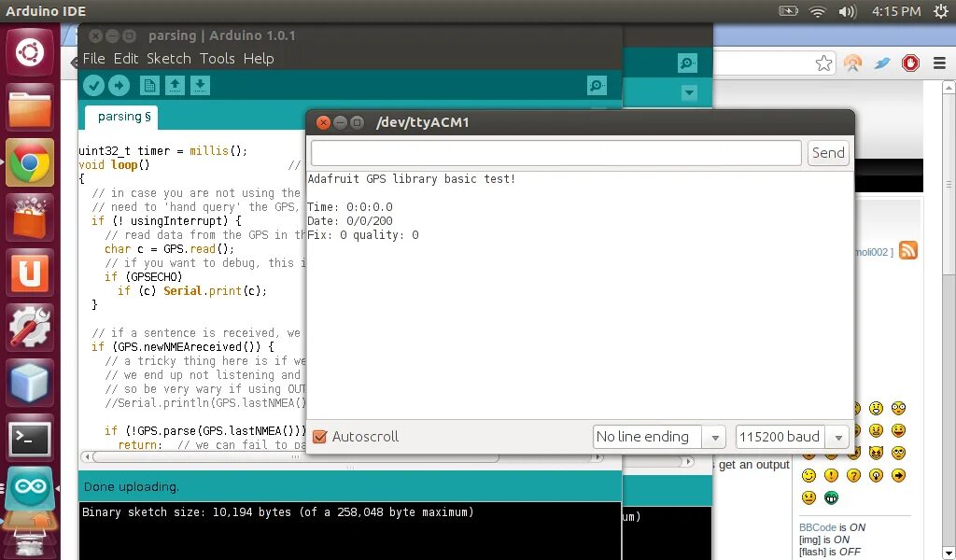
Task: Click the Upload arrow button
Action: pos(119,85)
